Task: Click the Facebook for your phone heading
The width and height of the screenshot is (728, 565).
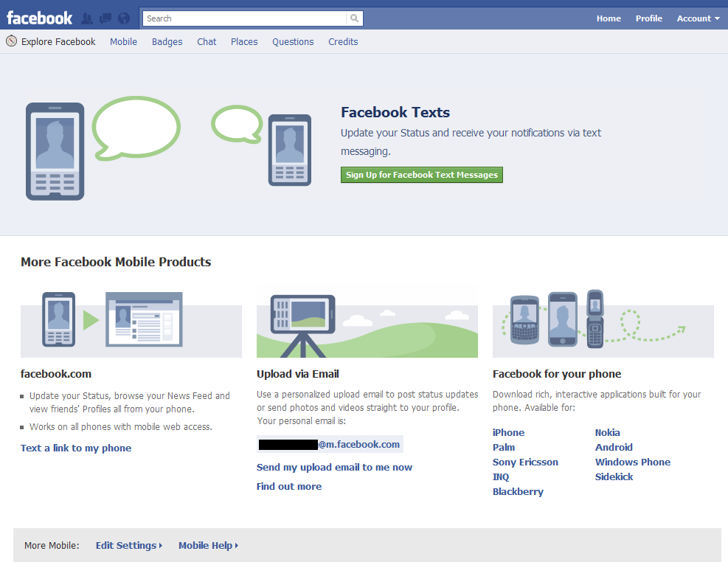Action: (557, 374)
